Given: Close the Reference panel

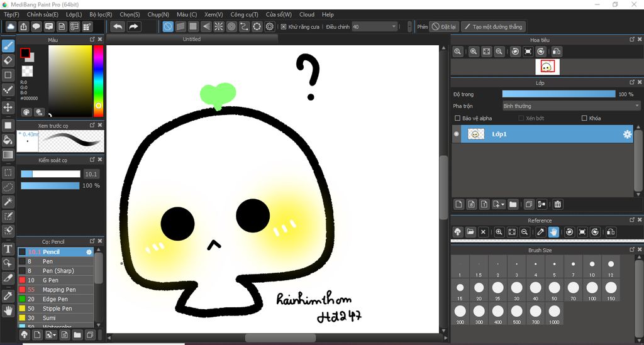Looking at the screenshot, I should 640,220.
